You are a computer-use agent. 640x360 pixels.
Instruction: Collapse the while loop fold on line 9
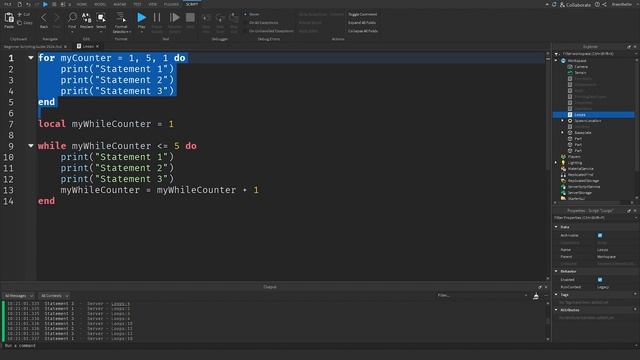coord(31,145)
